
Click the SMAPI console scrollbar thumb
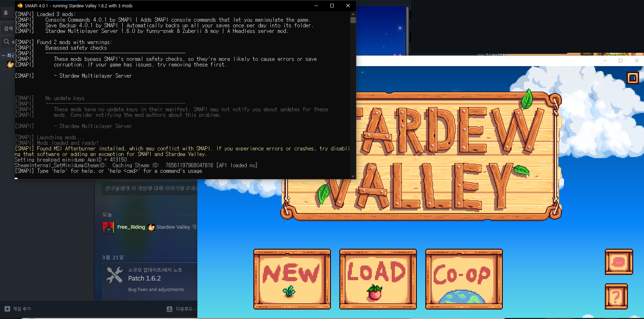tap(353, 20)
